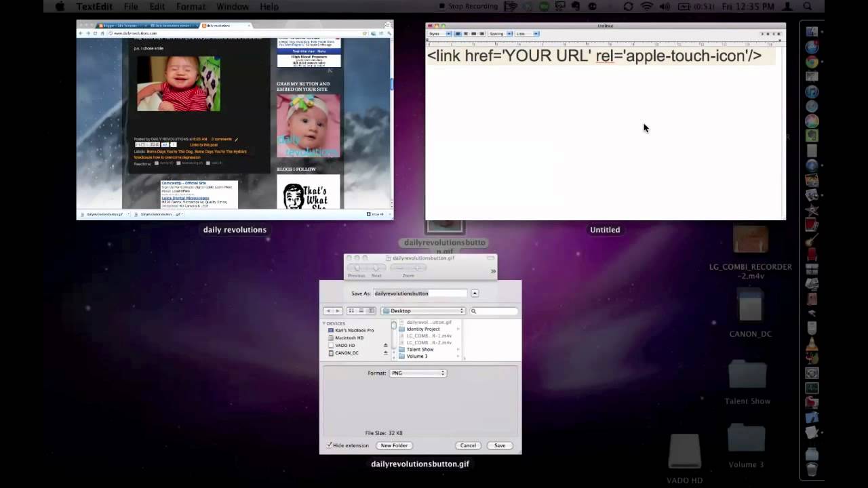This screenshot has width=868, height=488.
Task: Click the Cancel button
Action: [468, 445]
